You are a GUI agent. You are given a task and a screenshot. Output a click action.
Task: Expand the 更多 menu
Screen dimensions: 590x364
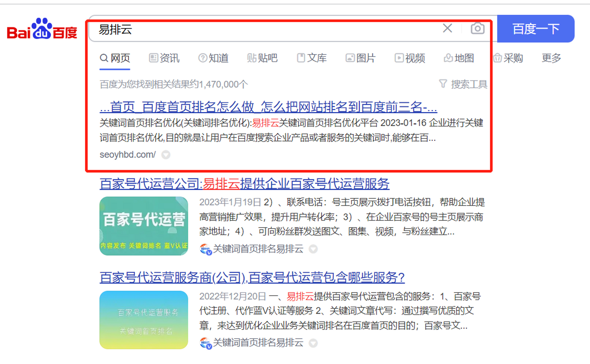pos(551,58)
